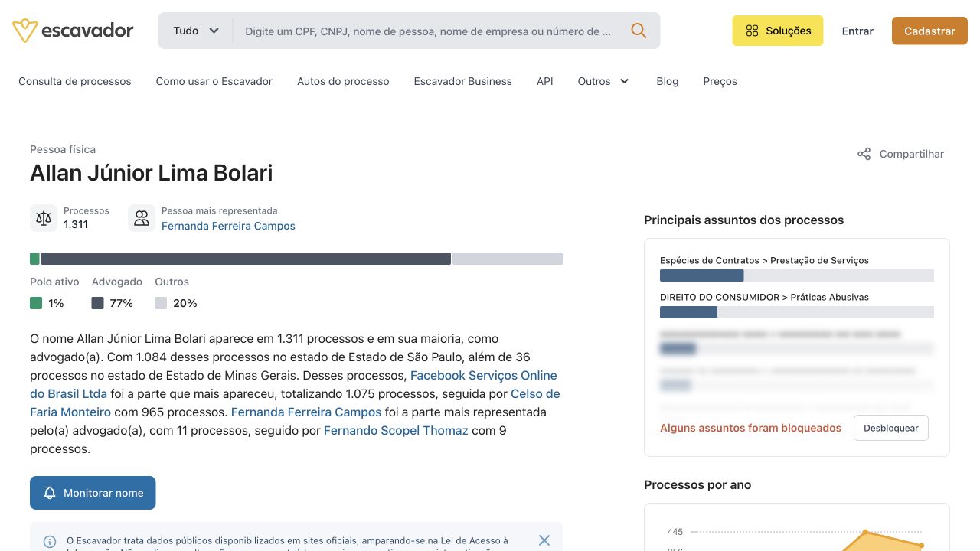Click the Cadastrar button
This screenshot has height=551, width=980.
pos(929,31)
